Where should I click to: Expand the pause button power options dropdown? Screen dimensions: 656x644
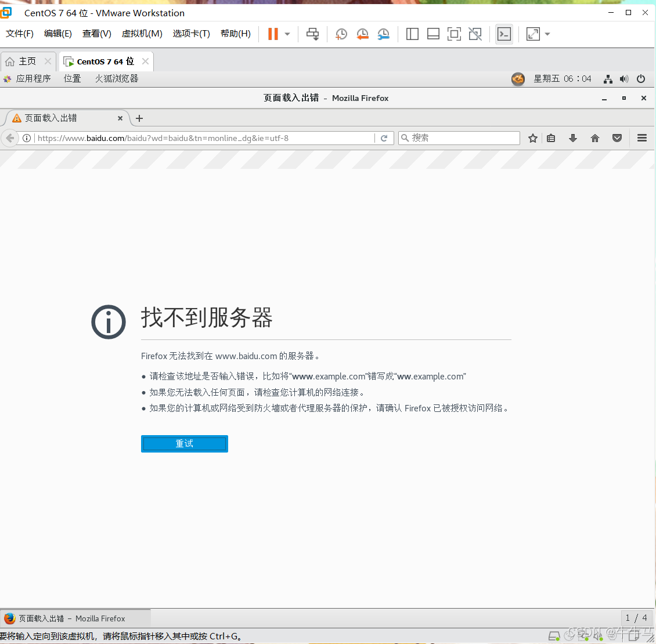[x=287, y=34]
